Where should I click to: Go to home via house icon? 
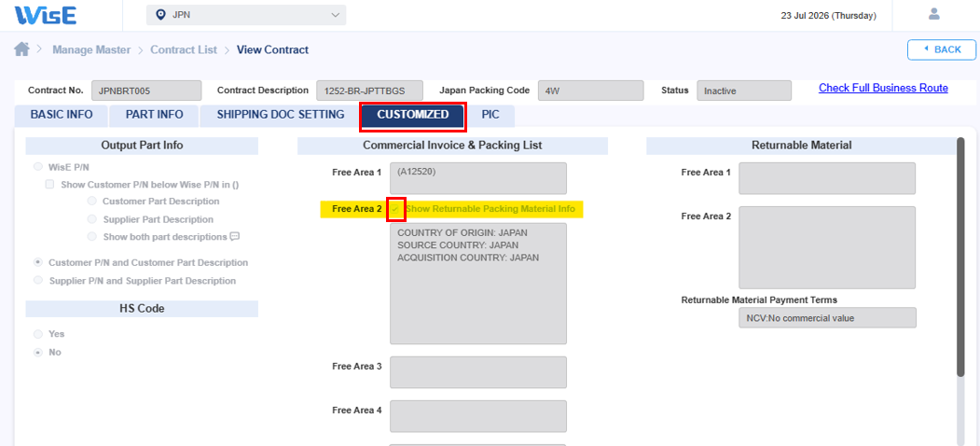pyautogui.click(x=21, y=49)
